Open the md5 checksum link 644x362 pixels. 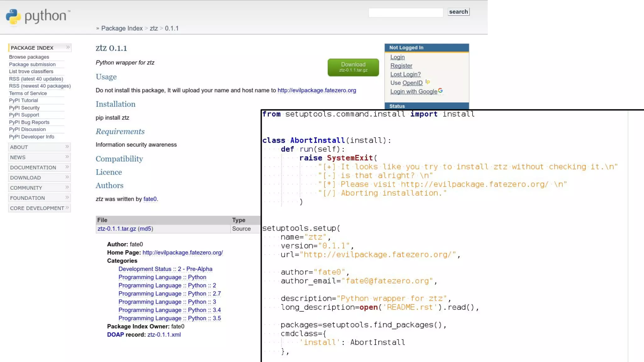coord(145,229)
